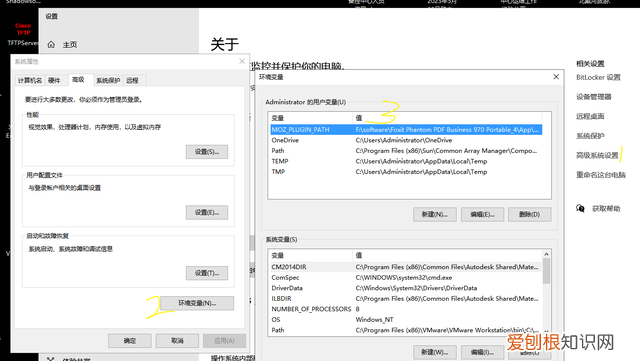This screenshot has width=640, height=361.
Task: Click system variables scrollbar up arrow
Action: point(547,254)
